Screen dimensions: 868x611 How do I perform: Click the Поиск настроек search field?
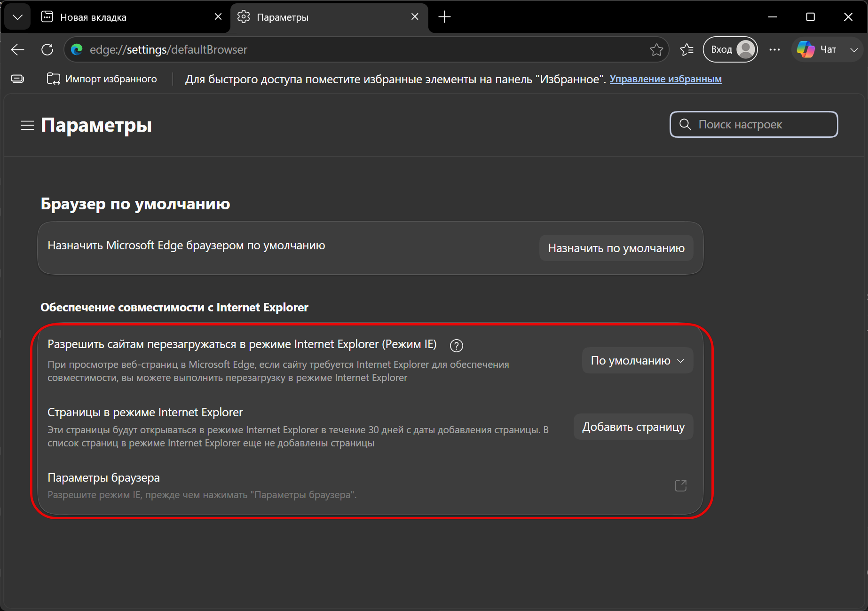tap(754, 125)
